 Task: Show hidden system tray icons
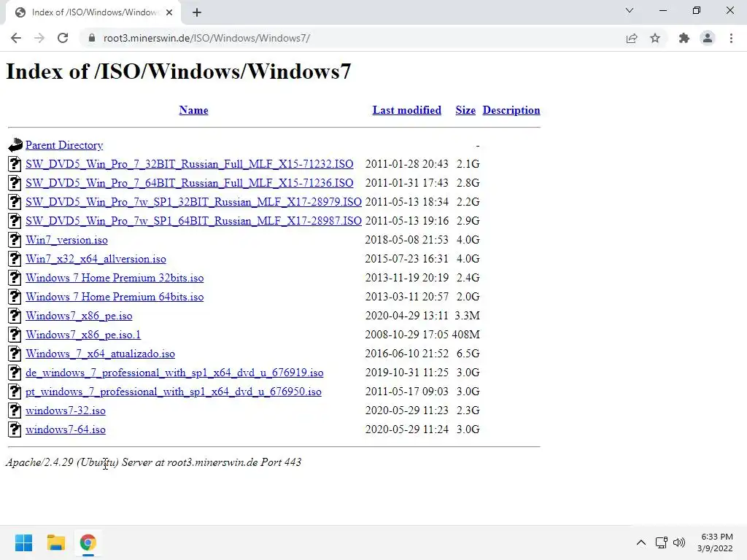pyautogui.click(x=641, y=542)
